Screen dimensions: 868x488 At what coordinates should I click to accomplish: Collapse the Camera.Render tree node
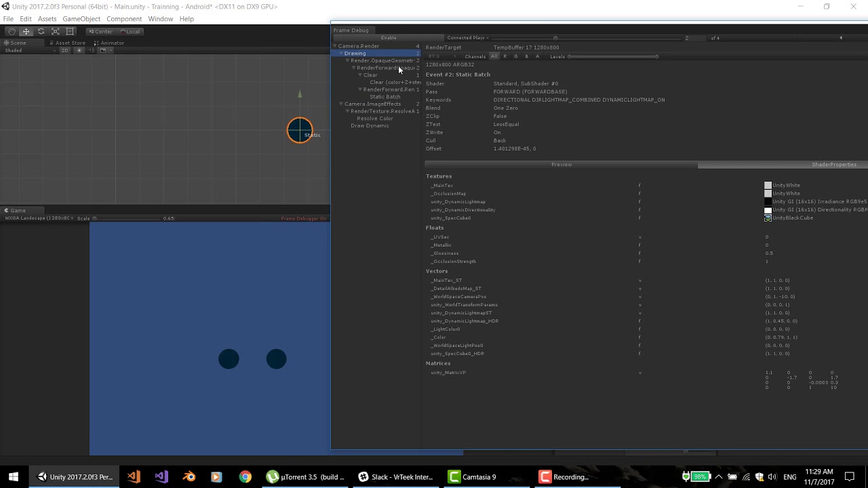point(336,46)
